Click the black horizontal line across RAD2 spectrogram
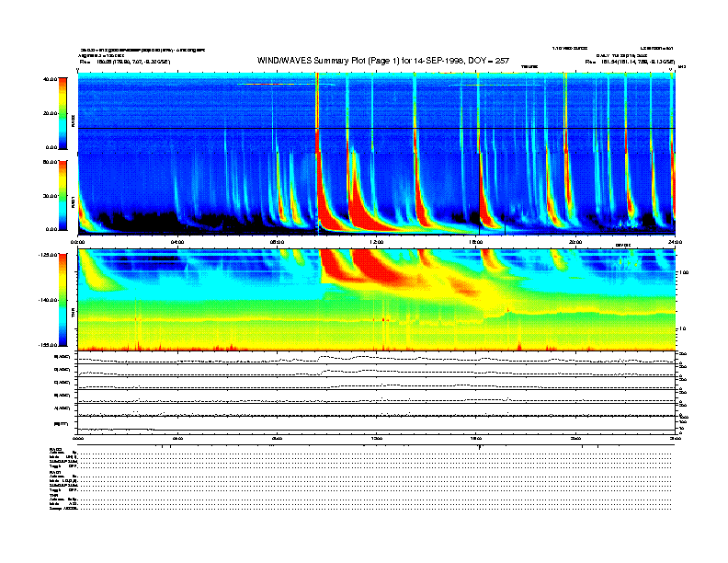The width and height of the screenshot is (728, 563). point(377,128)
